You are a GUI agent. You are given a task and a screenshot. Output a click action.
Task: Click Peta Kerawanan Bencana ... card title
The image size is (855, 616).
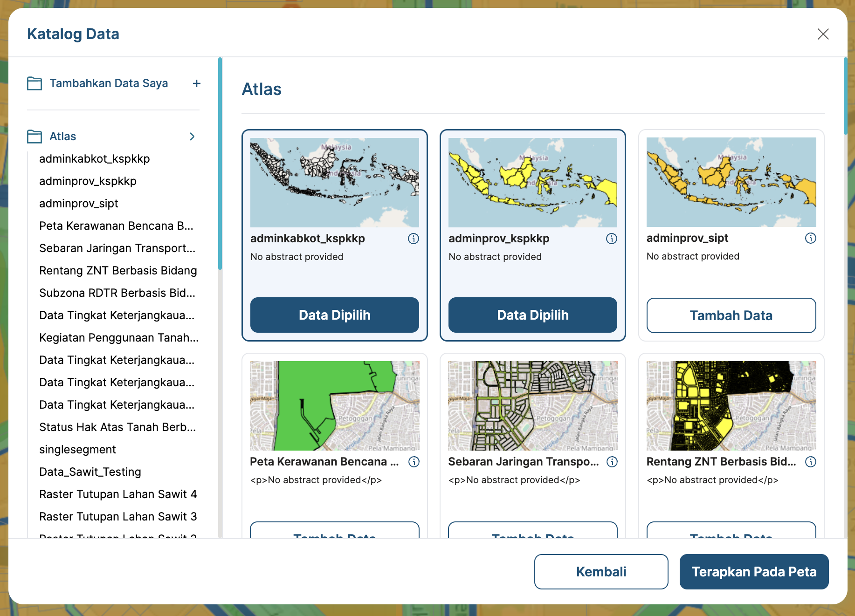[324, 462]
